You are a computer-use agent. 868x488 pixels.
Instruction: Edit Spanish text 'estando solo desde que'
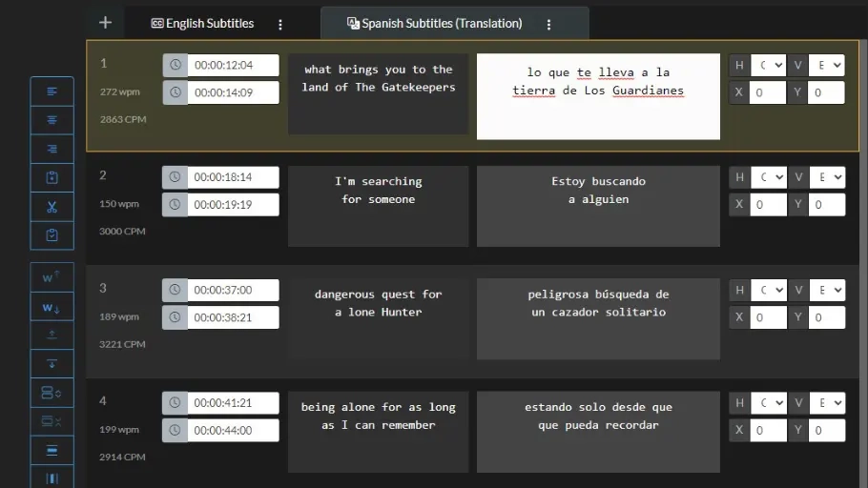coord(598,407)
